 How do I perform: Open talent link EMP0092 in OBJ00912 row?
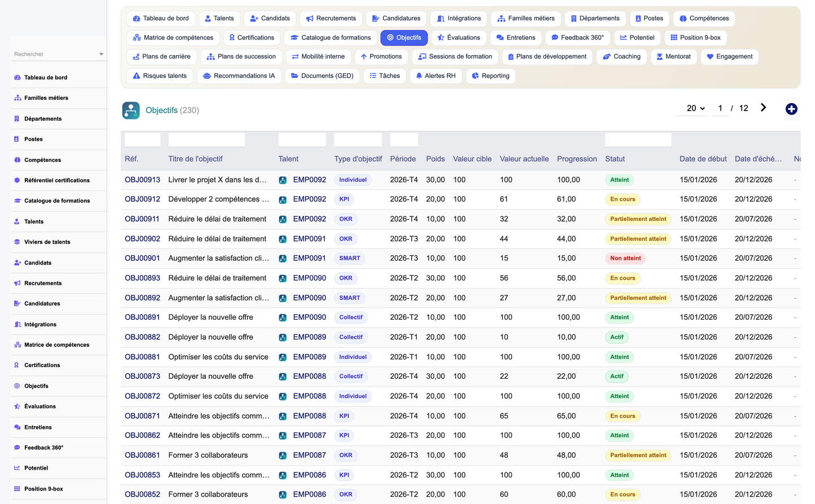coord(310,199)
